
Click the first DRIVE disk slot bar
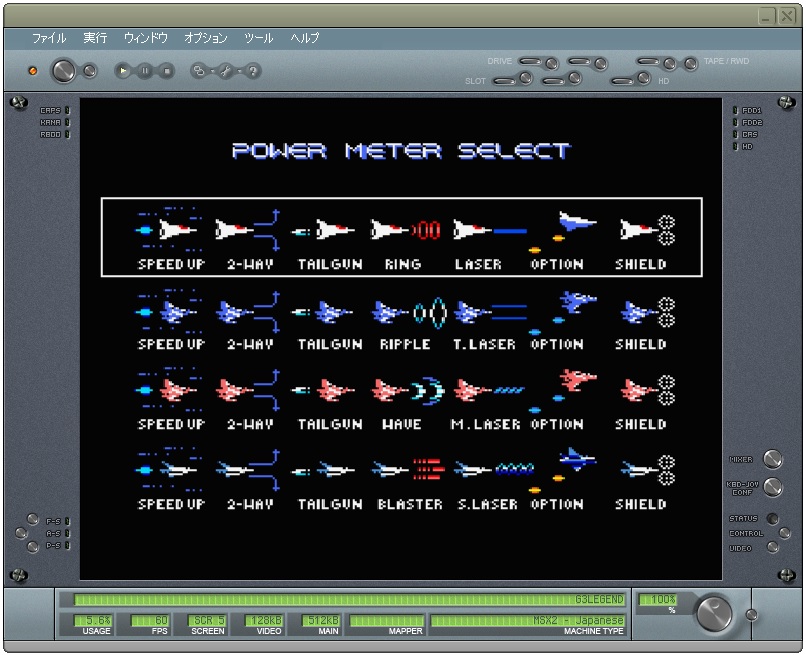tap(530, 61)
